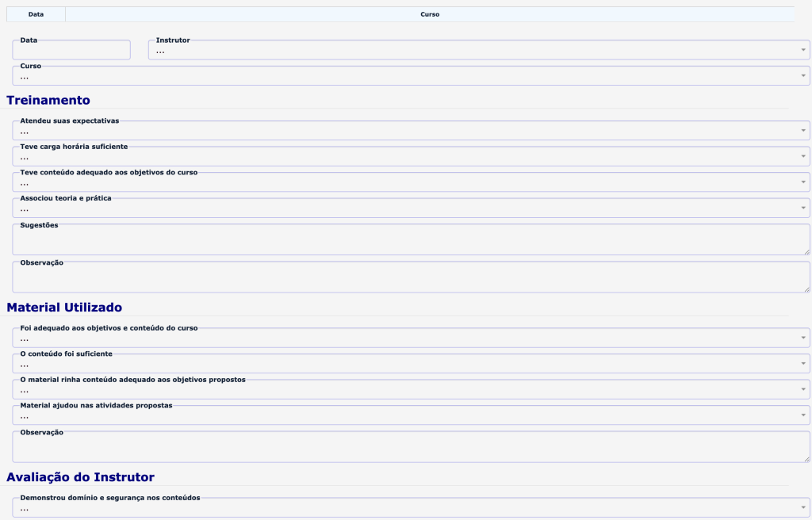Click the Curso dropdown arrow icon

click(803, 76)
